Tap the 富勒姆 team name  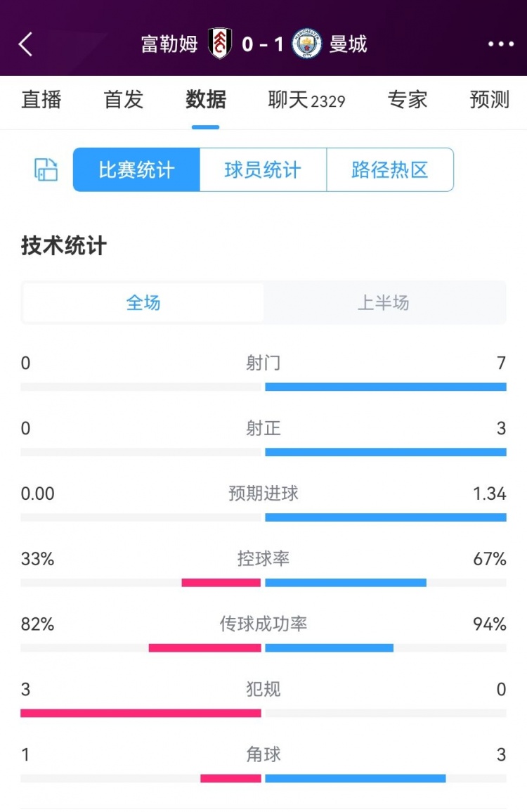click(170, 44)
